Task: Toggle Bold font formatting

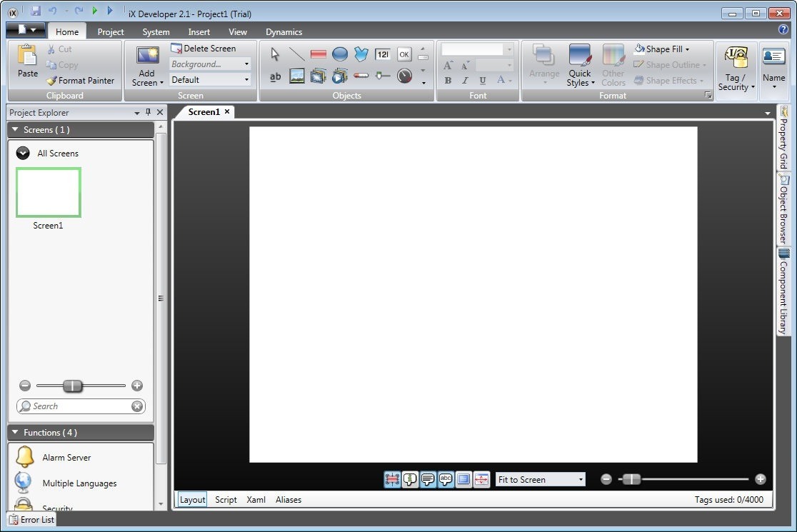Action: click(448, 80)
